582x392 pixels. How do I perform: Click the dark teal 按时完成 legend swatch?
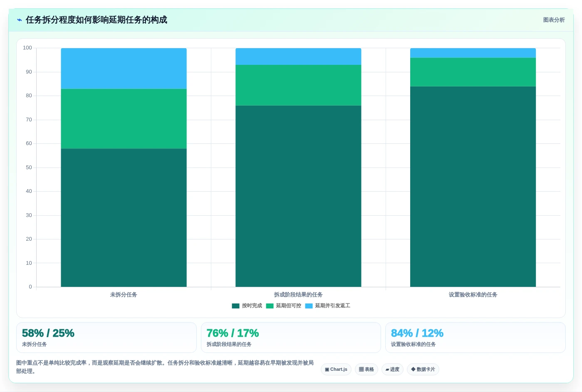point(235,306)
